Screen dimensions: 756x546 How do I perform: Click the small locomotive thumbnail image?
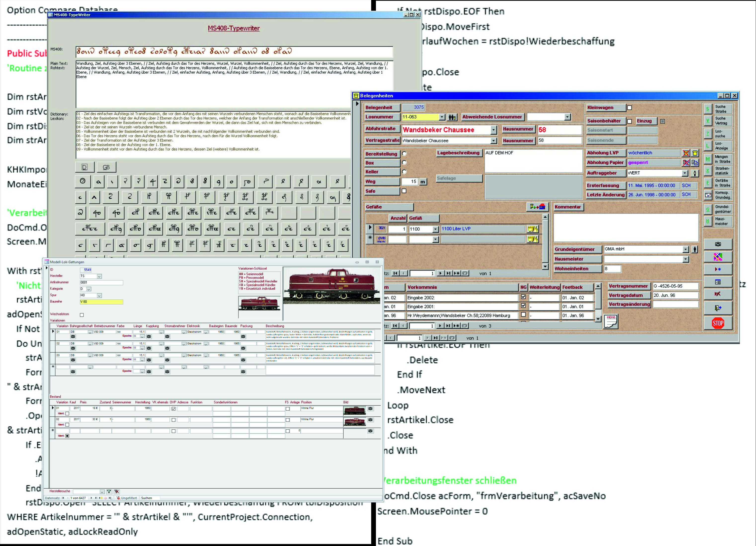point(259,304)
